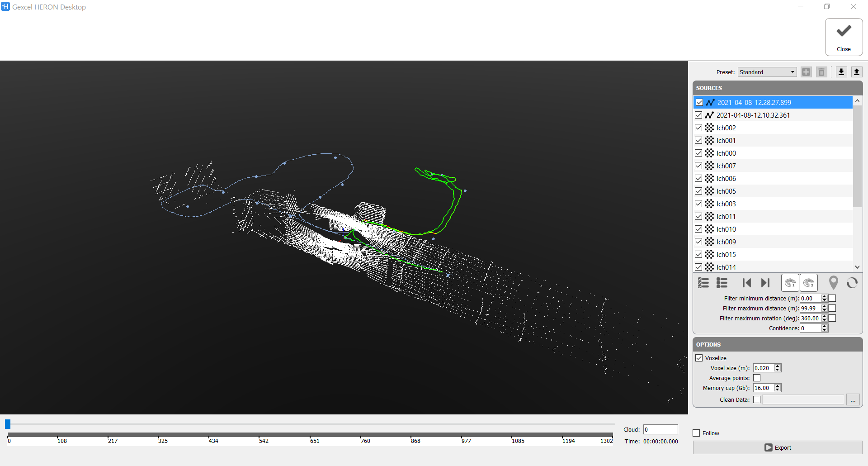
Task: Click the location pin marker icon
Action: click(833, 283)
